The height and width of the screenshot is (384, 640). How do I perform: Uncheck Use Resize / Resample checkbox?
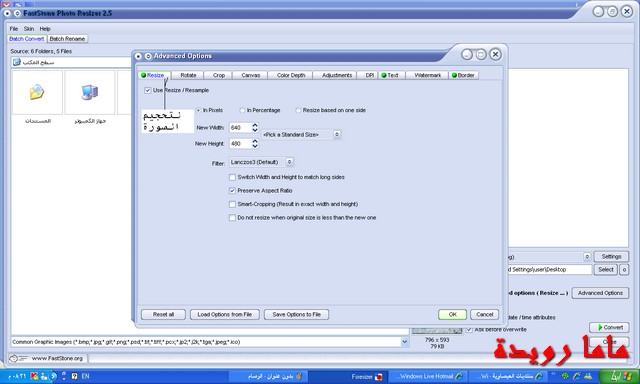(147, 90)
